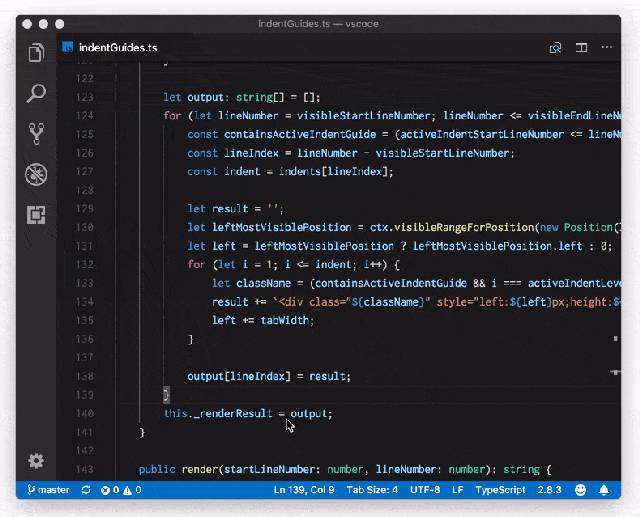Open notifications bell icon
The width and height of the screenshot is (640, 517).
(x=604, y=490)
